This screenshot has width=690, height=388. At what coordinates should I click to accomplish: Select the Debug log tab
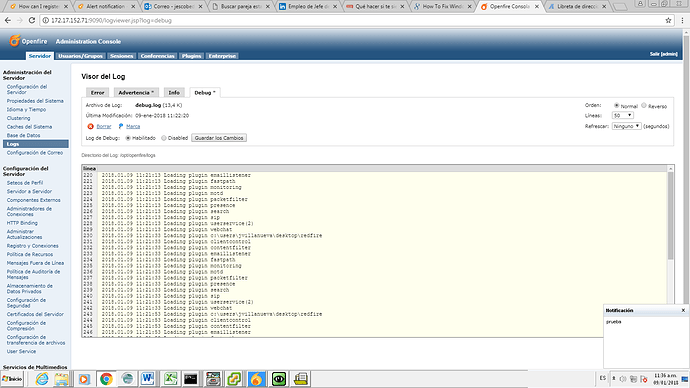[x=205, y=92]
